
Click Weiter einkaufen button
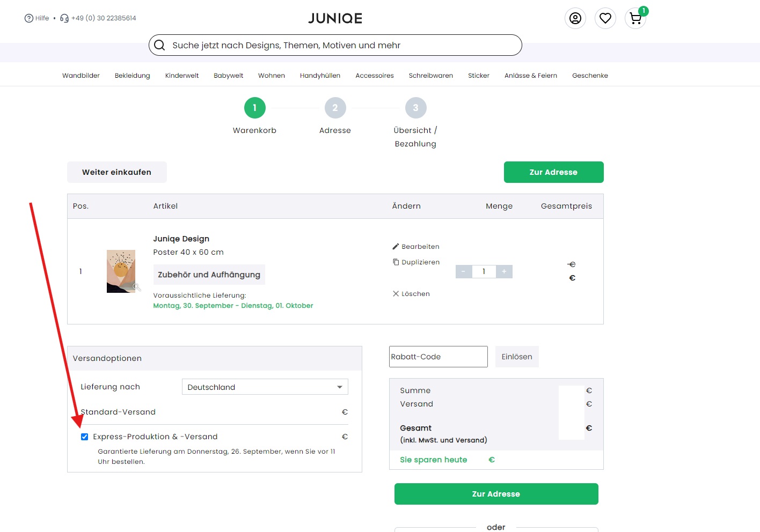click(117, 172)
